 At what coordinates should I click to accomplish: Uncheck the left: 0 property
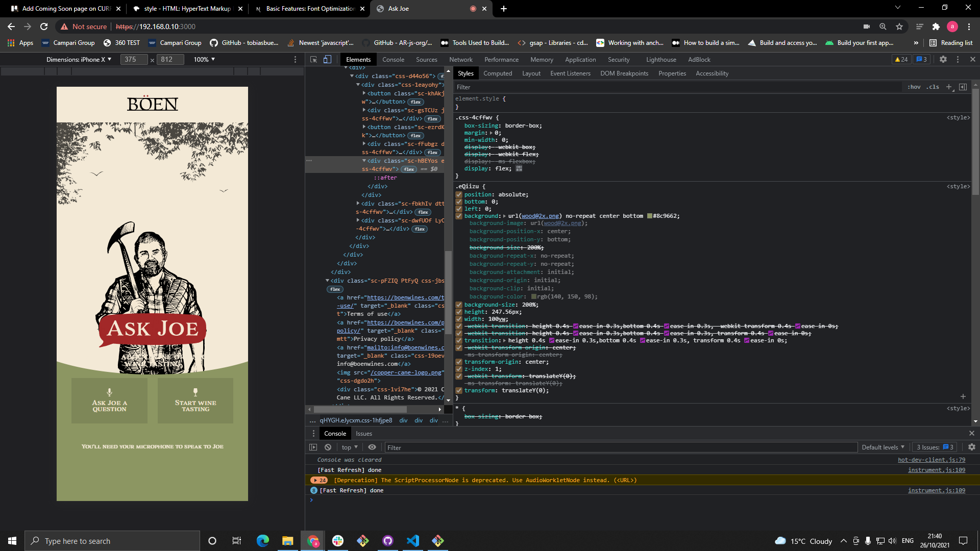459,209
